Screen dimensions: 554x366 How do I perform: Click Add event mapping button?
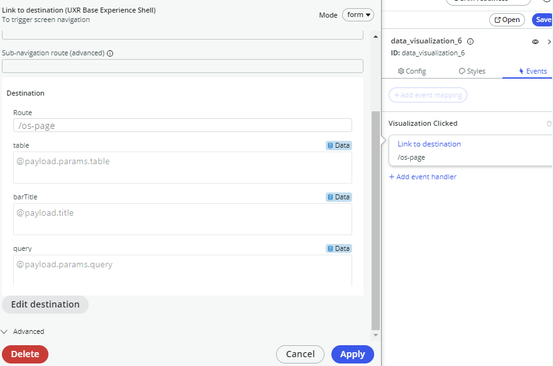click(x=428, y=95)
